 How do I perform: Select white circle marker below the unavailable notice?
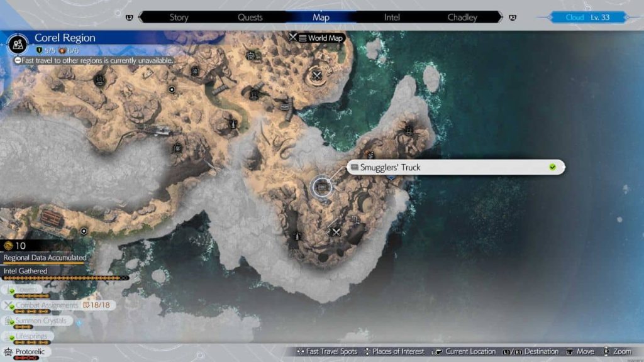click(x=172, y=89)
